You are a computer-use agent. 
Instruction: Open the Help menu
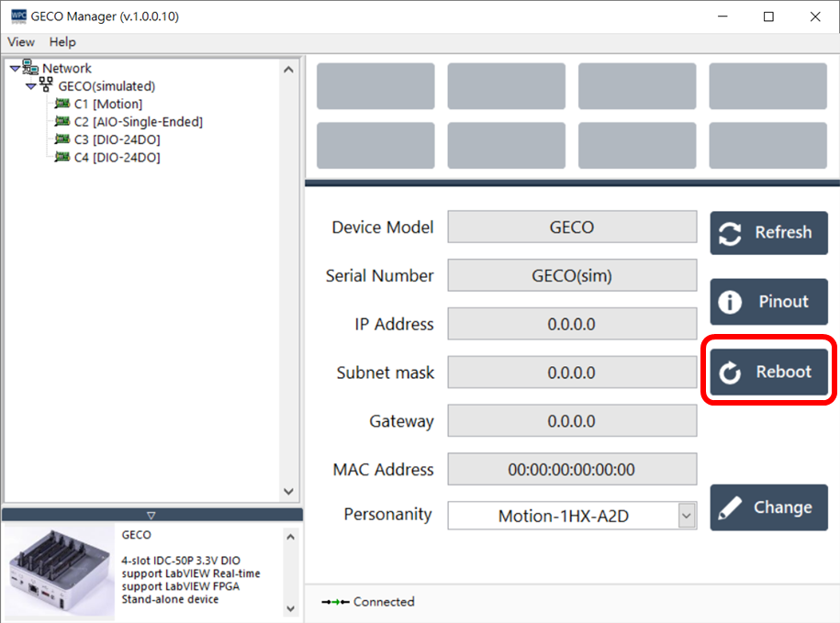(x=62, y=42)
